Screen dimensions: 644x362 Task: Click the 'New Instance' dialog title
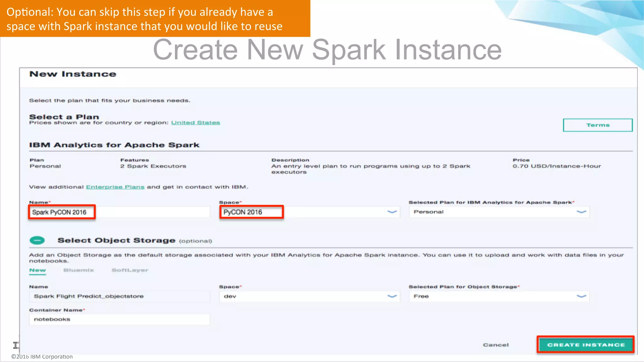tap(73, 74)
